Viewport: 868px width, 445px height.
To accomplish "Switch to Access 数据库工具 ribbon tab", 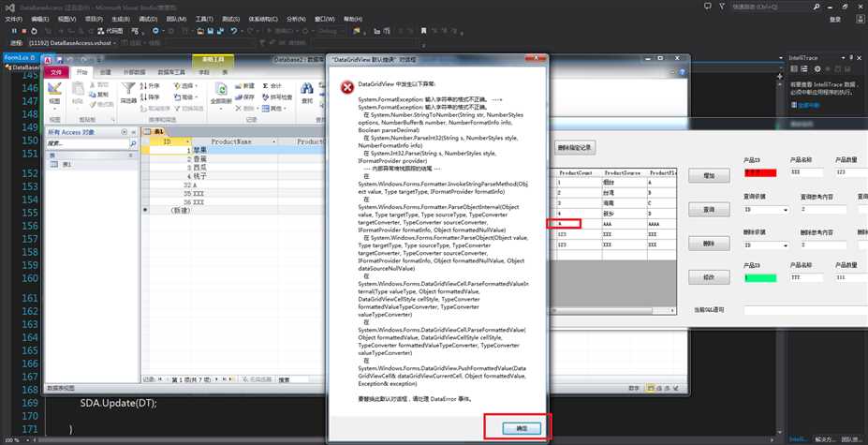I will tap(171, 72).
